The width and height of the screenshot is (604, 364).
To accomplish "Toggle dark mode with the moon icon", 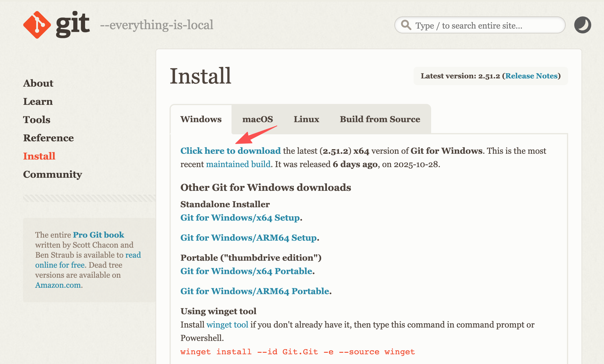I will pyautogui.click(x=583, y=25).
